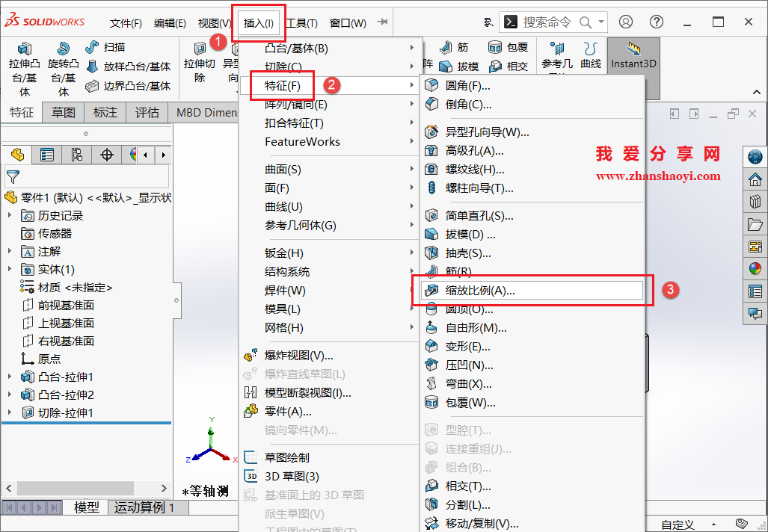This screenshot has height=532, width=768.
Task: Open the Help question mark icon
Action: tap(657, 22)
